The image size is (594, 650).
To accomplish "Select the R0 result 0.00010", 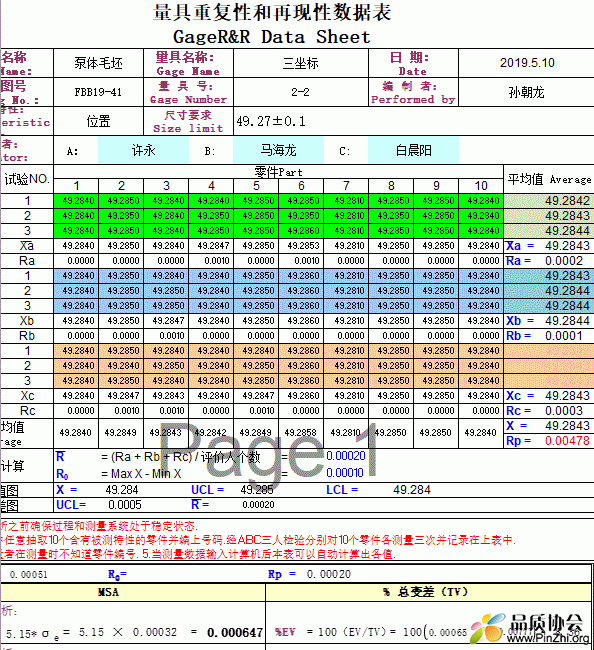I will pos(345,473).
